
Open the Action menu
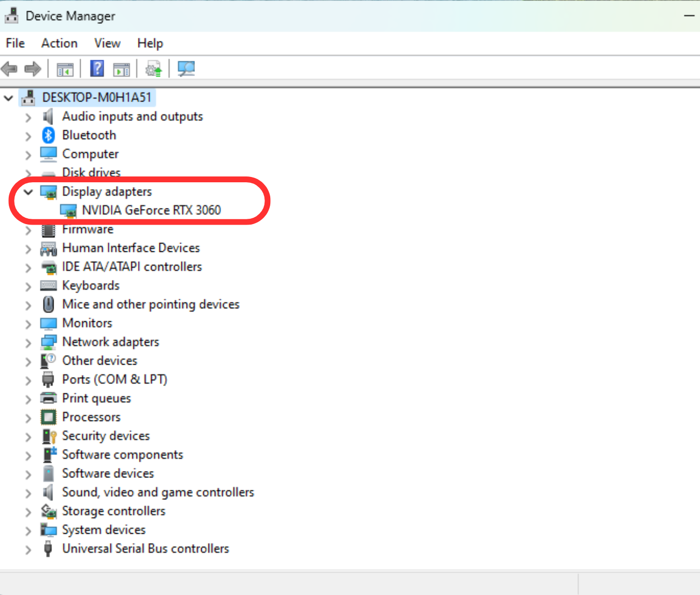(59, 43)
